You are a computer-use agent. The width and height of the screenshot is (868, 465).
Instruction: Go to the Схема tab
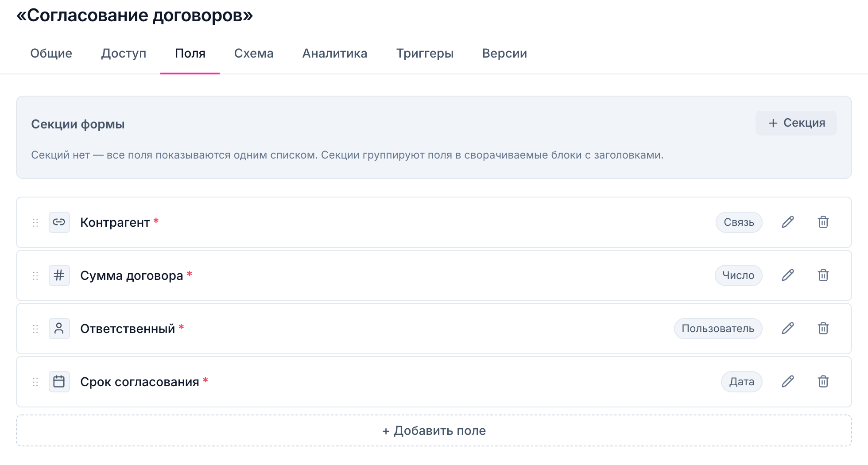[x=254, y=54]
